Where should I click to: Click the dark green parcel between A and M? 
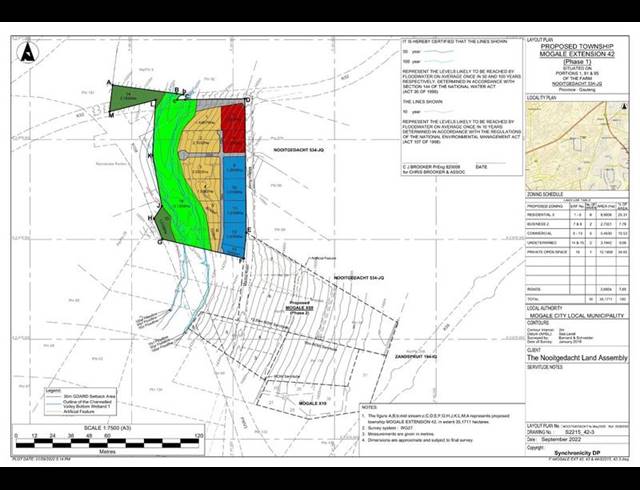131,99
